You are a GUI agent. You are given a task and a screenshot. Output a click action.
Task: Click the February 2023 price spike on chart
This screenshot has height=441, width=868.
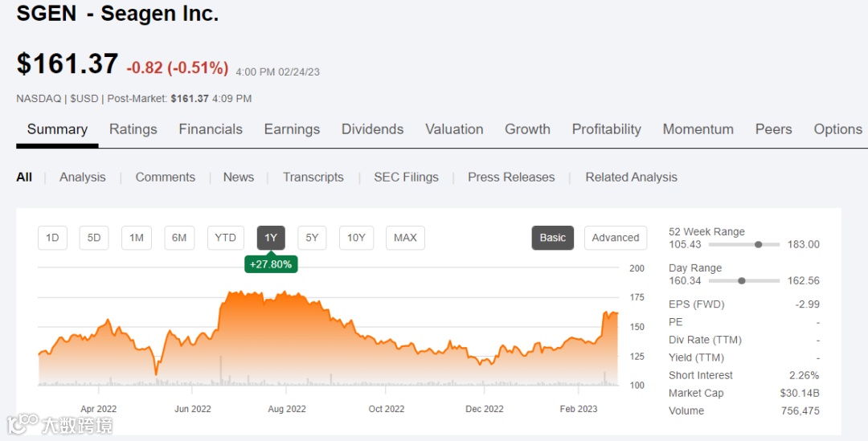point(605,313)
